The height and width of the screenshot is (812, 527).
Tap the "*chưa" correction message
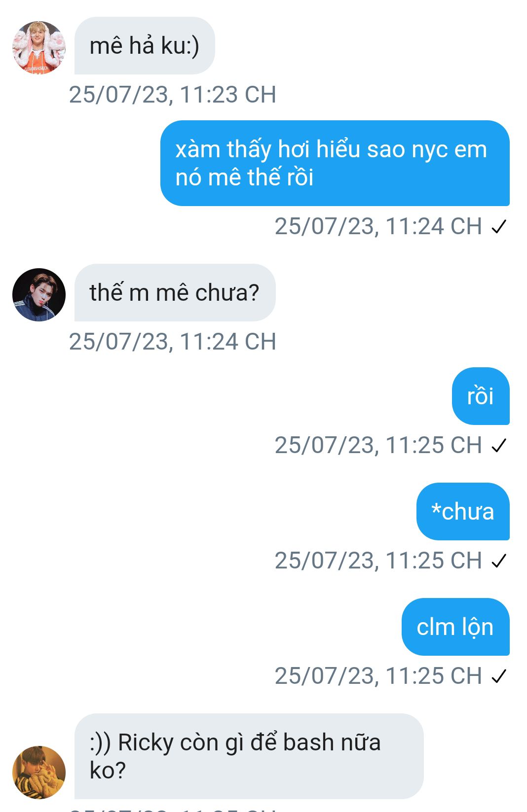(462, 512)
